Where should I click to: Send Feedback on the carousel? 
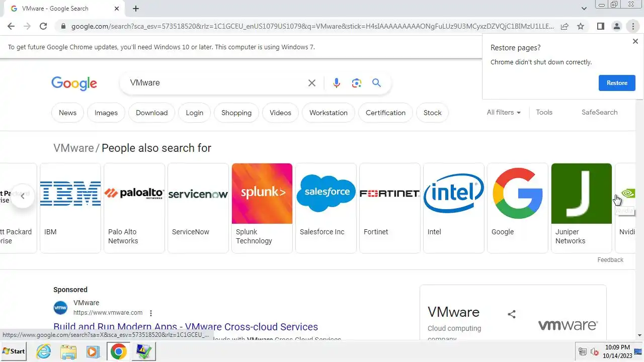(x=610, y=260)
